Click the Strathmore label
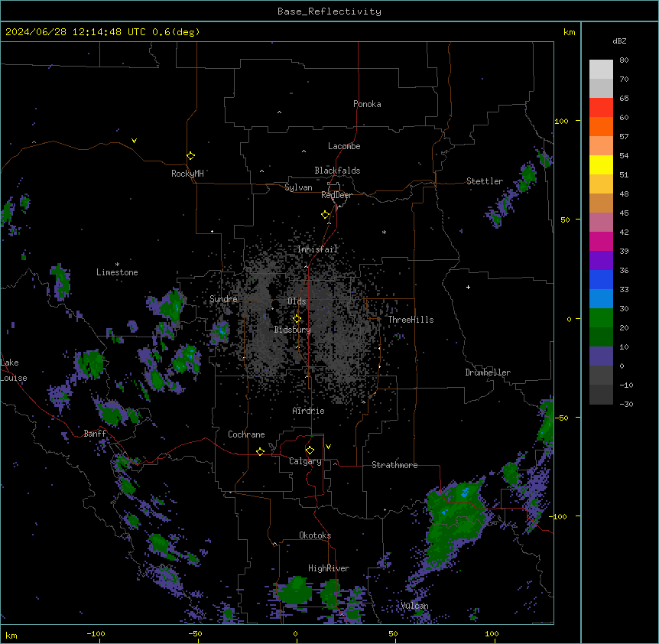 [x=394, y=465]
